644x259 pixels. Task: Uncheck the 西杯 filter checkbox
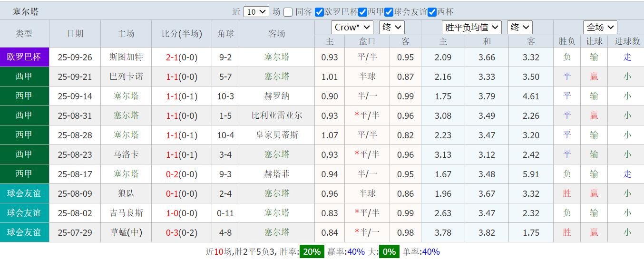432,12
